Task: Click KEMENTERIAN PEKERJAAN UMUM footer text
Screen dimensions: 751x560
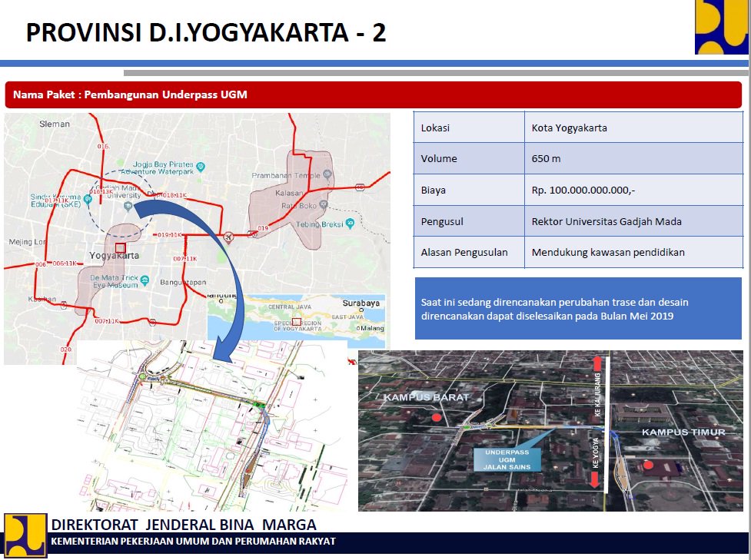Action: coord(193,542)
